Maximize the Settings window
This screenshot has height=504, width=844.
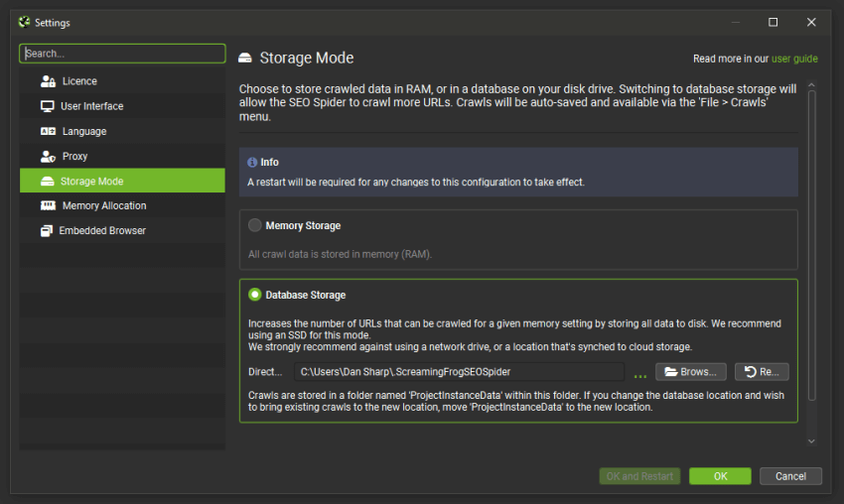click(773, 22)
